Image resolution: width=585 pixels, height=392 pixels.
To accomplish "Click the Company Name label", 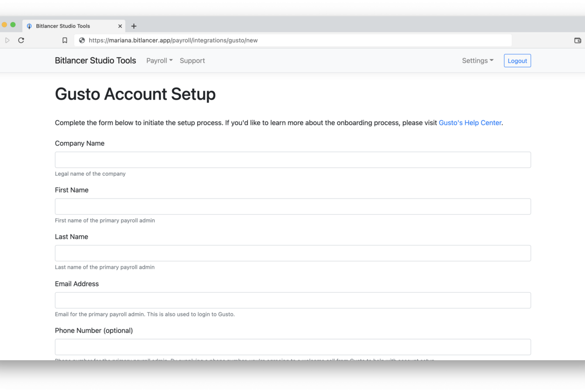I will coord(80,144).
